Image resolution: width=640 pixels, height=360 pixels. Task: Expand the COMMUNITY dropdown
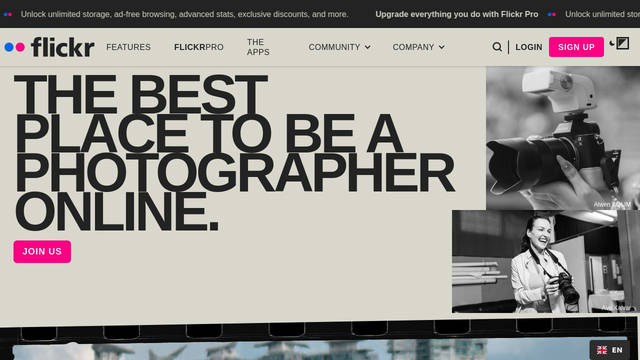340,47
